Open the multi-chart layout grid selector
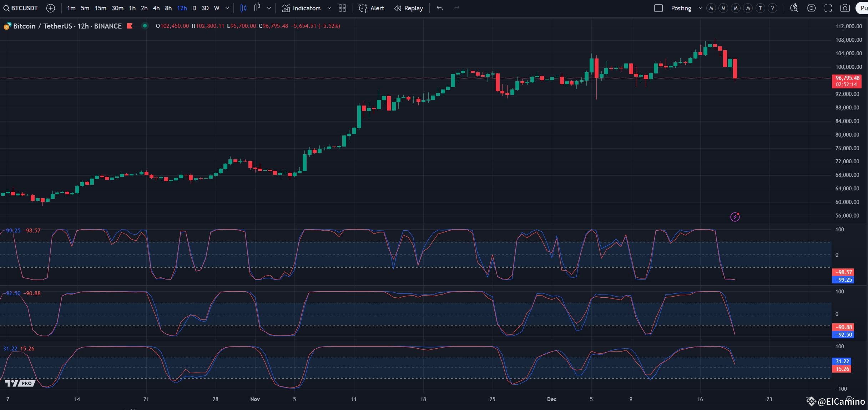The image size is (868, 410). 342,8
